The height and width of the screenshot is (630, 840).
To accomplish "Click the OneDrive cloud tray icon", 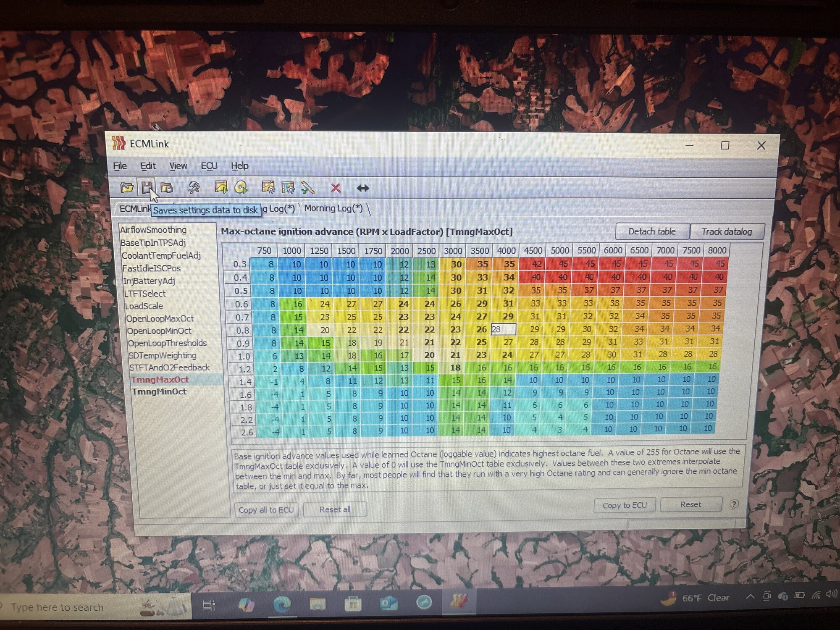I will (x=783, y=596).
